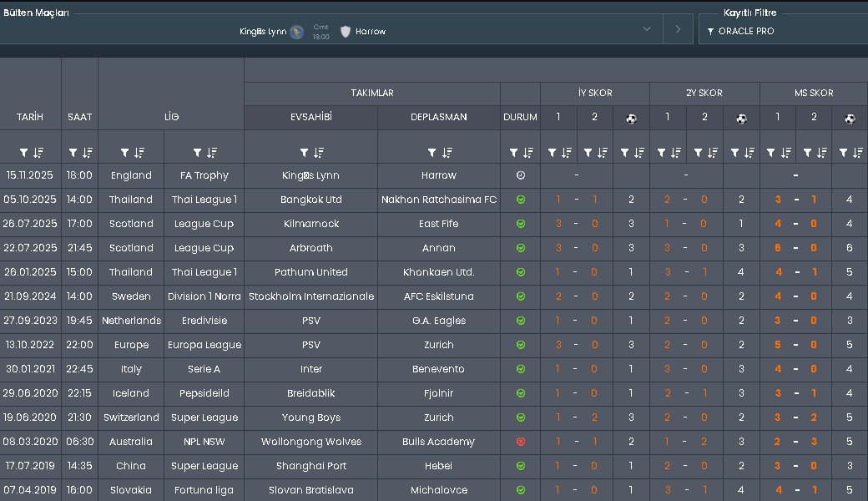Viewport: 868px width, 501px height.
Task: Select the Benevento team cell
Action: (x=439, y=369)
